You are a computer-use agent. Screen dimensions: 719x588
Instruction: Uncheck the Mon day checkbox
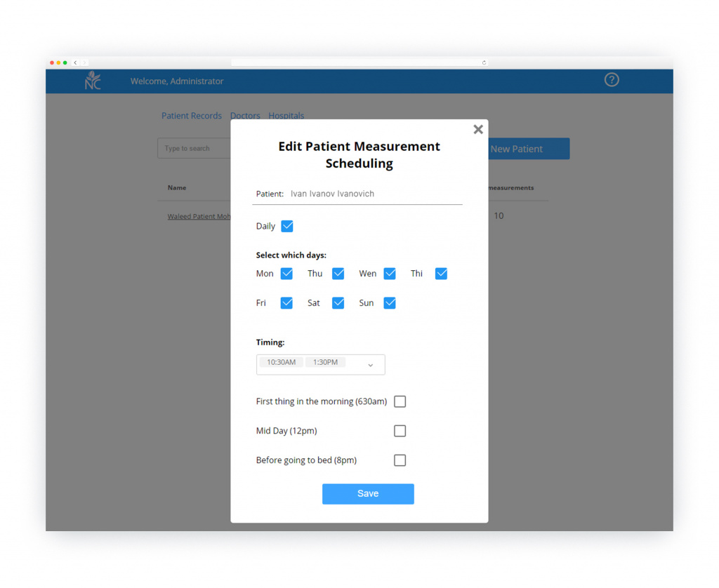point(286,274)
